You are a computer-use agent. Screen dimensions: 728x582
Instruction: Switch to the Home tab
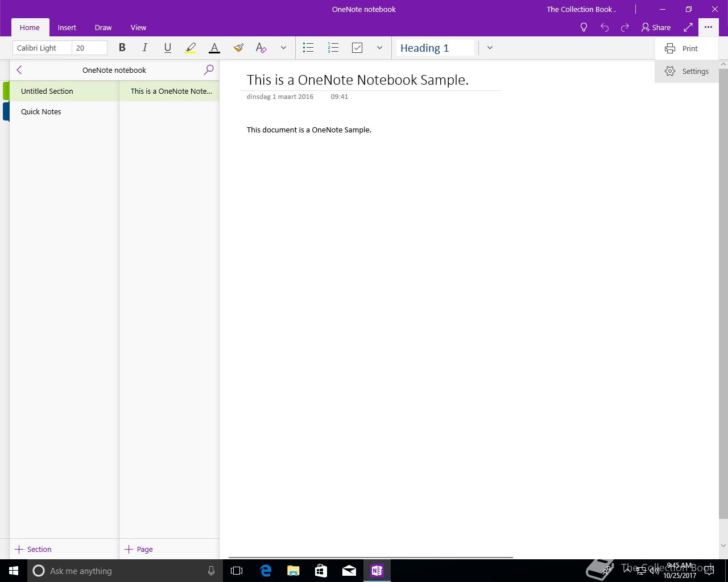[30, 27]
